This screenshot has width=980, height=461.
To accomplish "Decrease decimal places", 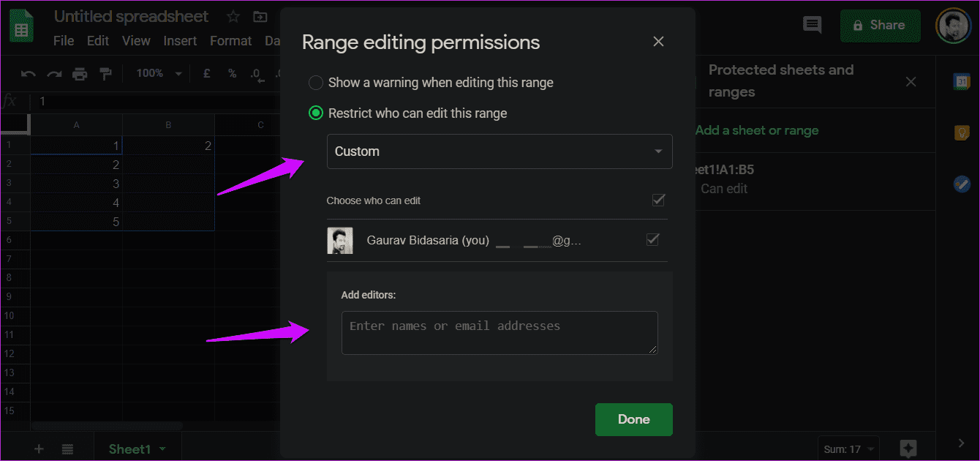I will tap(256, 73).
